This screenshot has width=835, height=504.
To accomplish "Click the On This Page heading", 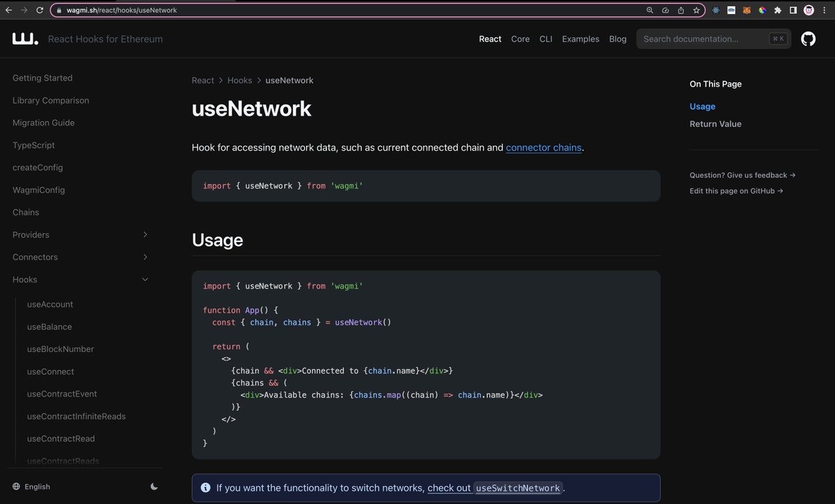I will [715, 83].
